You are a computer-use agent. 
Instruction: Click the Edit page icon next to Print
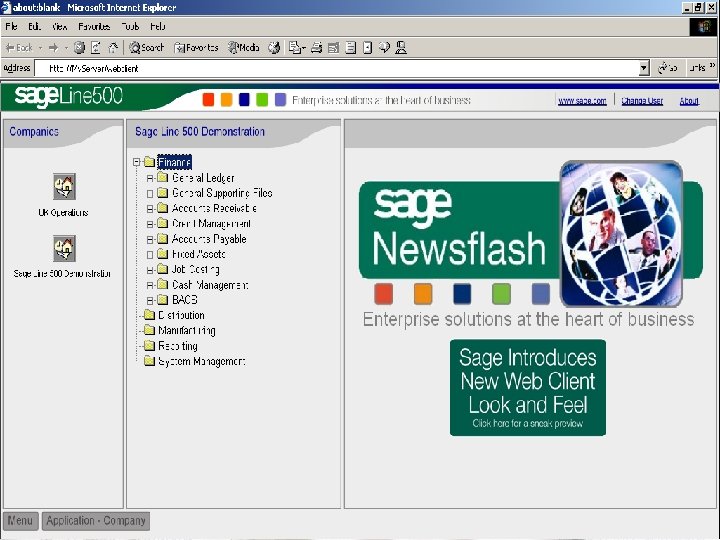tap(333, 47)
